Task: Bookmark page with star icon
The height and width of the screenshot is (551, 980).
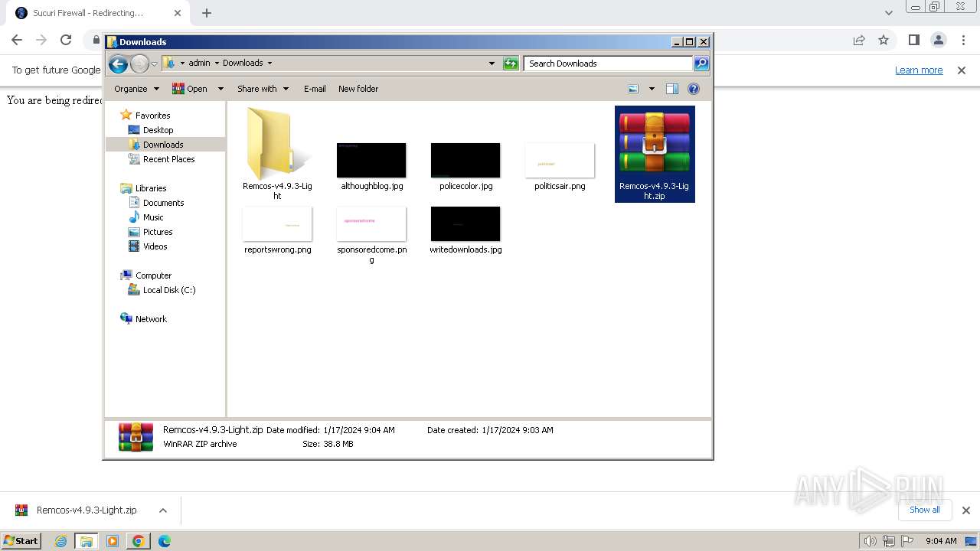Action: [884, 40]
